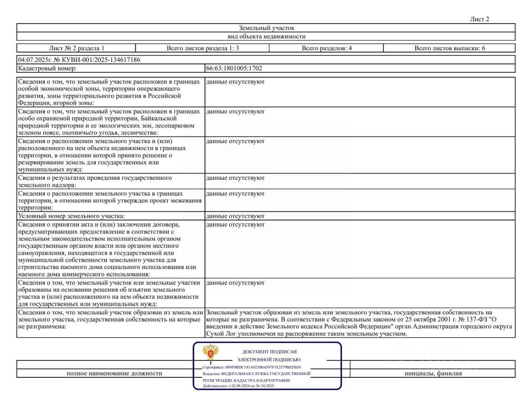This screenshot has height=411, width=532.
Task: Select 'Владелец: ФЕДЕРАЛЬНАЯ СЛУЖБА ГОСУДАРСТВЕННОЙ' line
Action: coord(256,374)
